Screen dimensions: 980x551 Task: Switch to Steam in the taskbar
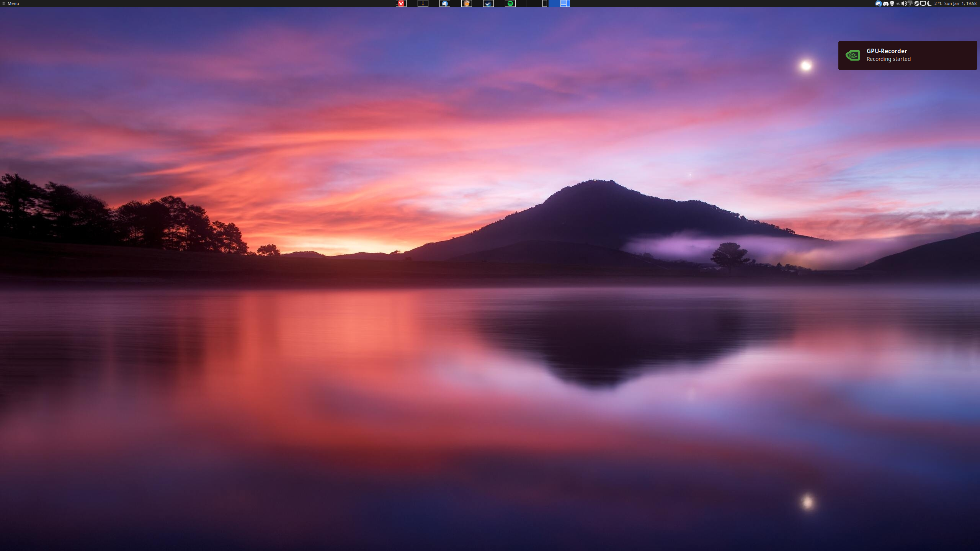pyautogui.click(x=488, y=3)
